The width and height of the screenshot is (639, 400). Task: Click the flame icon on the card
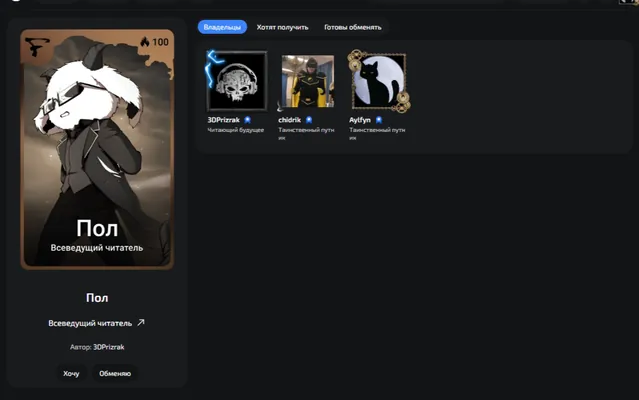point(145,42)
